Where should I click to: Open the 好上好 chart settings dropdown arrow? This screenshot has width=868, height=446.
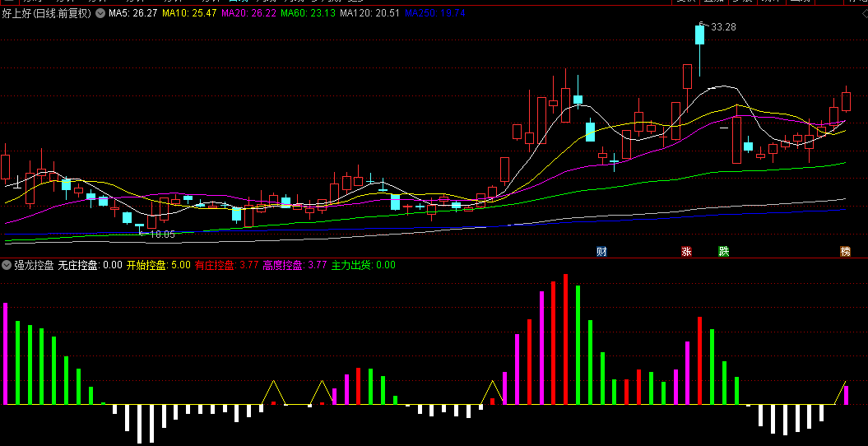tap(100, 14)
